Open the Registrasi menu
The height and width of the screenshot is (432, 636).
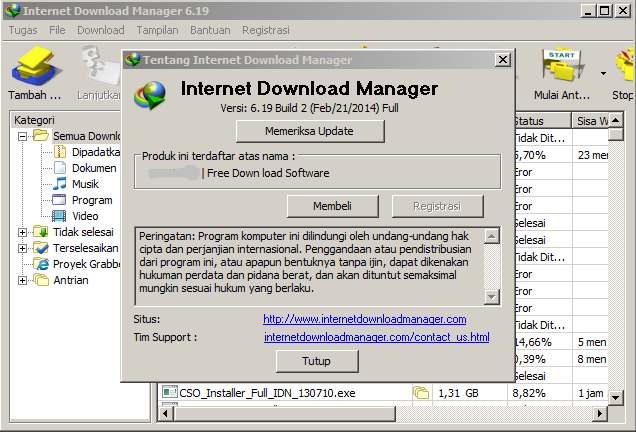pos(266,30)
